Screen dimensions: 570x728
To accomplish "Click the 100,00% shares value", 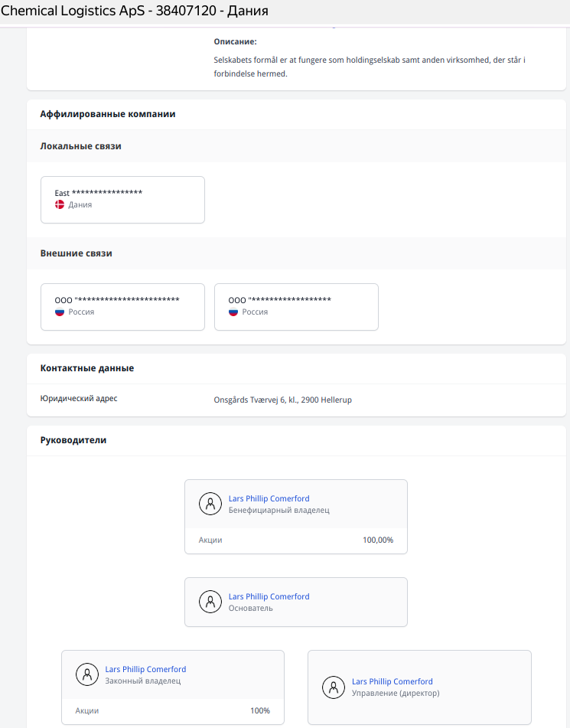I will pos(378,540).
